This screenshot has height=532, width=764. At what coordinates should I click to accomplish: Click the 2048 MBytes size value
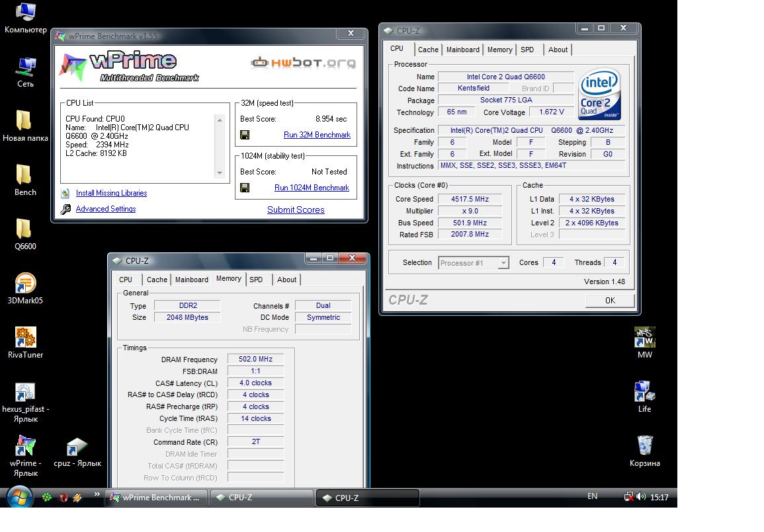click(x=188, y=317)
